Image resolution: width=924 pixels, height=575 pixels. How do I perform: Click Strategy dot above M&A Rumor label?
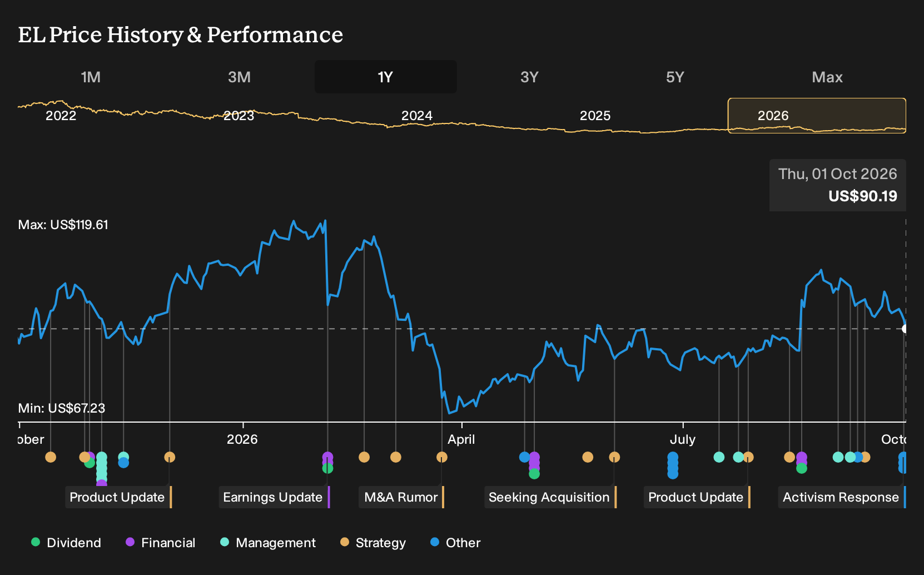coord(442,457)
